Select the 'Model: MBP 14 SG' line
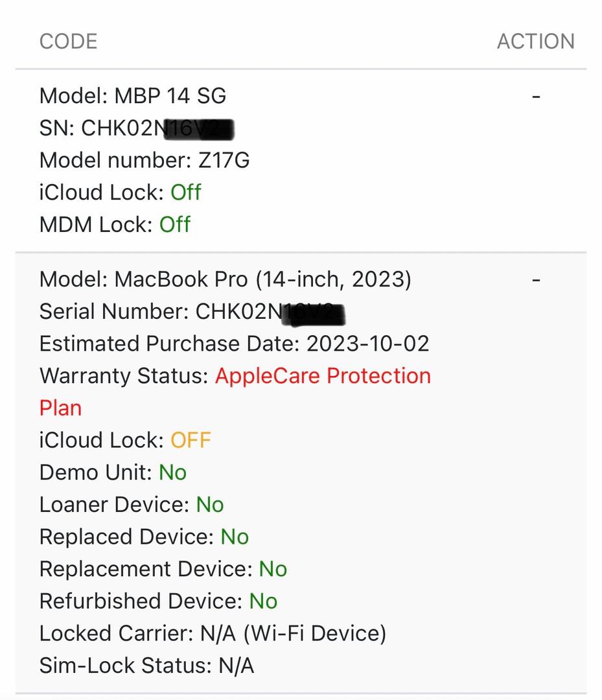Viewport: 602px width, 700px height. (133, 96)
